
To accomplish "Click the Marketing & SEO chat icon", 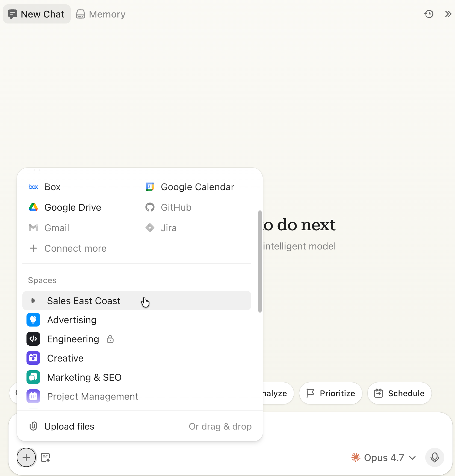I will click(x=33, y=377).
